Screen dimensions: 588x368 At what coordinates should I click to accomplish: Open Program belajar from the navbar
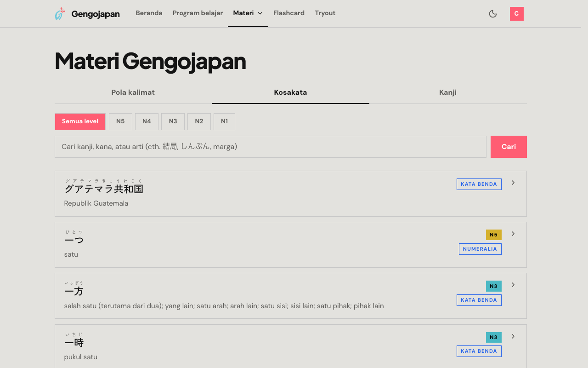coord(198,13)
